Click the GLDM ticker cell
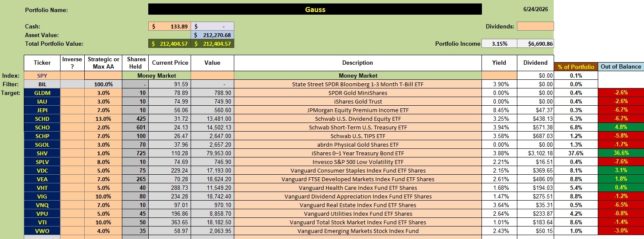This screenshot has height=239, width=644. click(42, 93)
